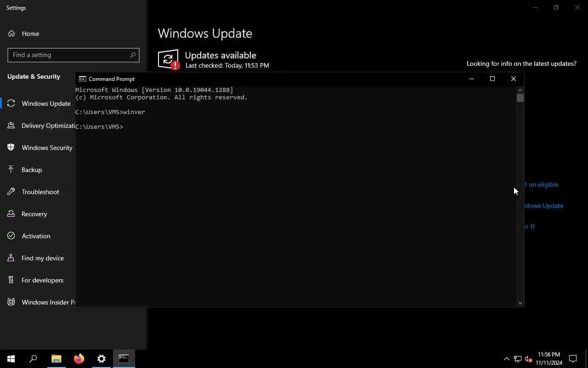This screenshot has width=588, height=368.
Task: Click the Command Prompt scrollbar thumb
Action: click(x=520, y=98)
